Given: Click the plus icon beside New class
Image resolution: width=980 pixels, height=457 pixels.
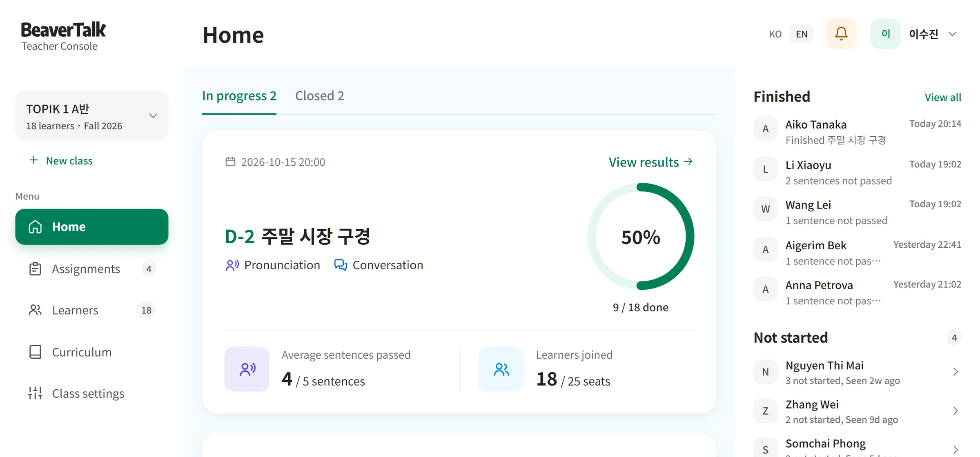Looking at the screenshot, I should click(34, 160).
